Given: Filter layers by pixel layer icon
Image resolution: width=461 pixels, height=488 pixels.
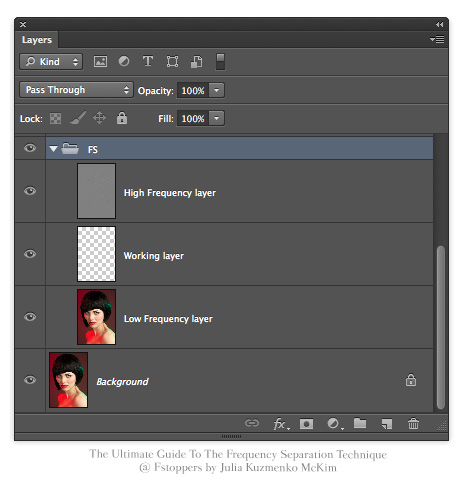Looking at the screenshot, I should point(100,62).
